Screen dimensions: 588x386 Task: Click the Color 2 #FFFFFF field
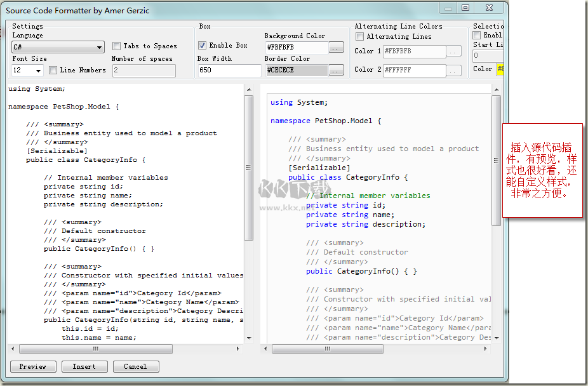(x=415, y=70)
